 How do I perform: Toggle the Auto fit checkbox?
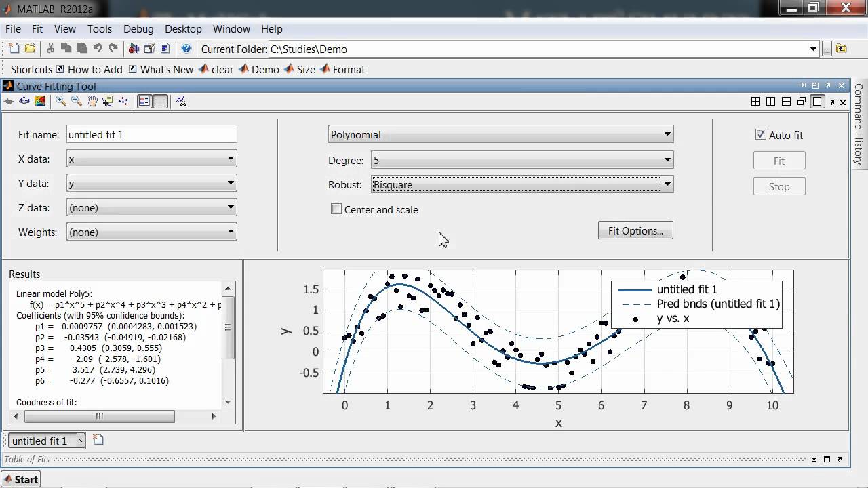(761, 135)
